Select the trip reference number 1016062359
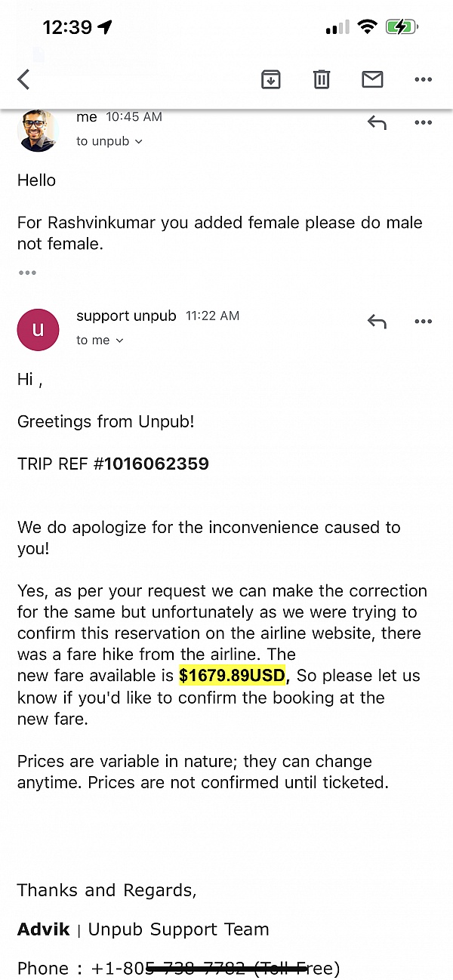Viewport: 453px width, 980px height. (x=156, y=464)
